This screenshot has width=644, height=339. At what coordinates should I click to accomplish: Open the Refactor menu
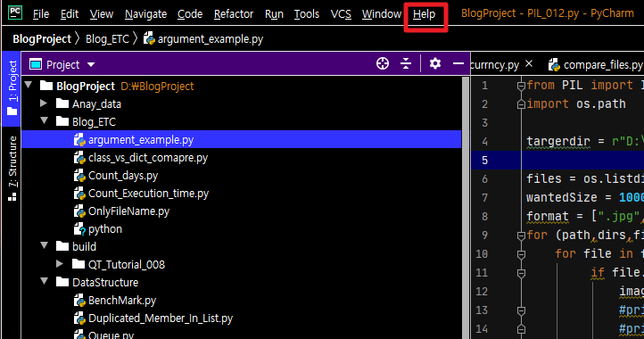pyautogui.click(x=234, y=14)
